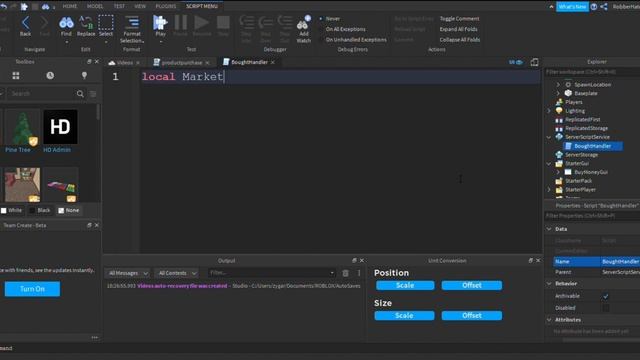
Task: Click the Position Scale button
Action: pos(405,285)
